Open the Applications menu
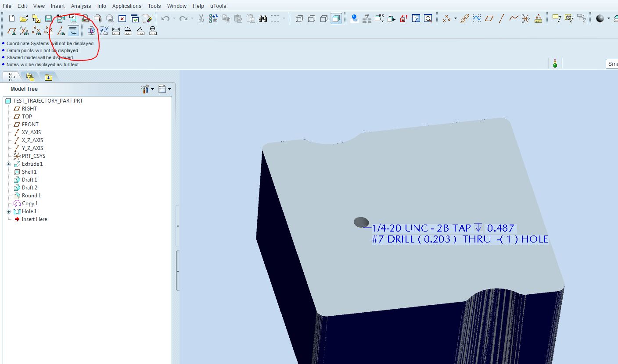The width and height of the screenshot is (618, 364). tap(127, 6)
